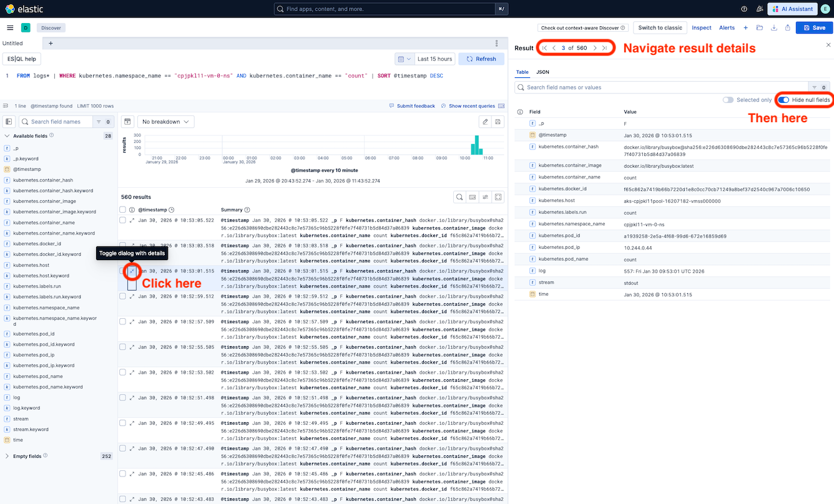
Task: Close the result details flyout
Action: [828, 45]
